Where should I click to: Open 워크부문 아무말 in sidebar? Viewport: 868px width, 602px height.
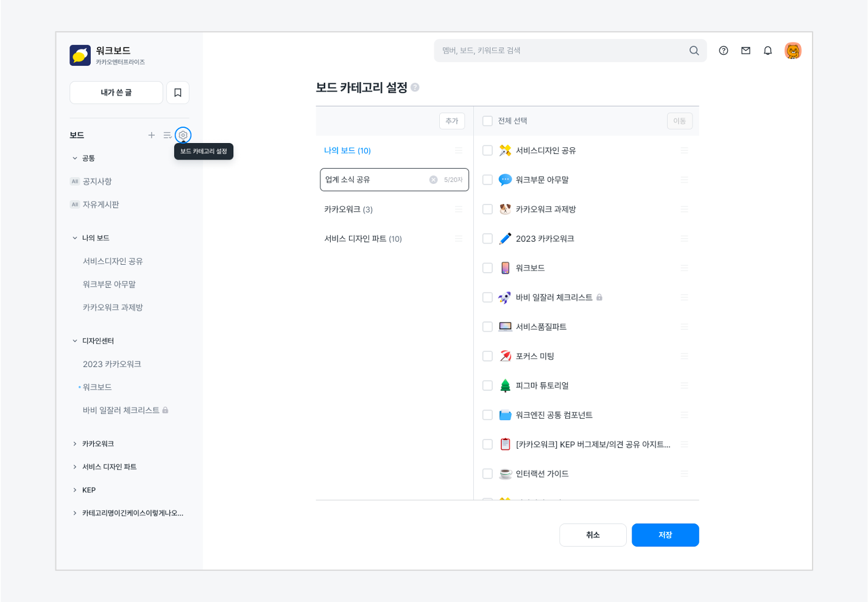tap(109, 284)
